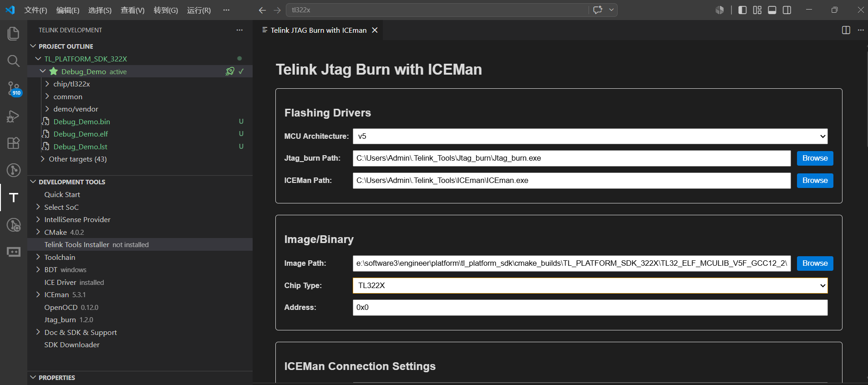Click the tl322x command search box
This screenshot has height=385, width=868.
pyautogui.click(x=437, y=10)
